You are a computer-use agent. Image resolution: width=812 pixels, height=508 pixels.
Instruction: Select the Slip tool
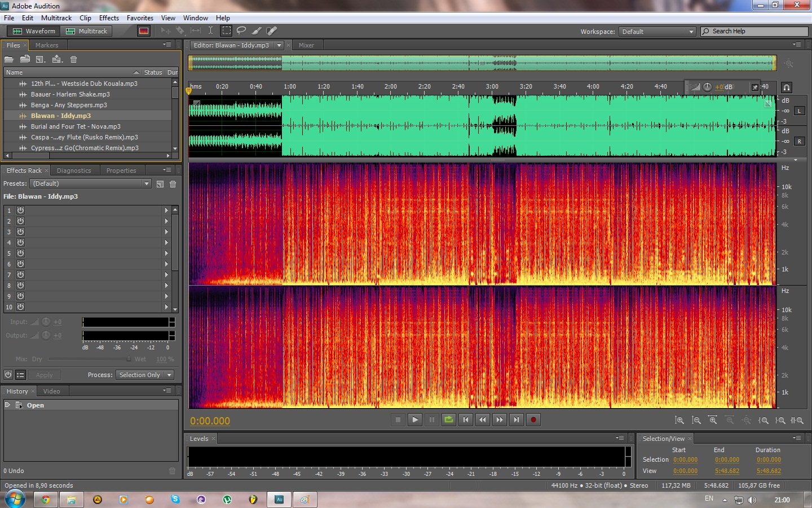tap(196, 31)
